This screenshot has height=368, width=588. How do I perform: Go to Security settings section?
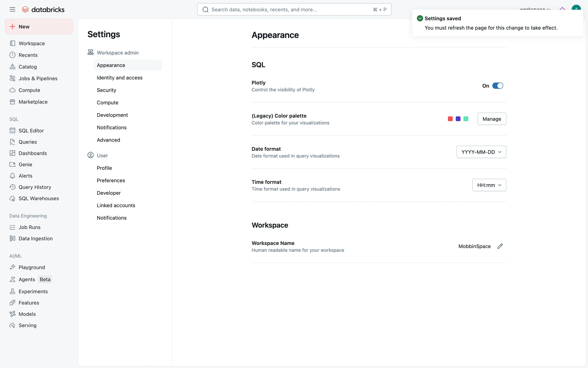[106, 90]
